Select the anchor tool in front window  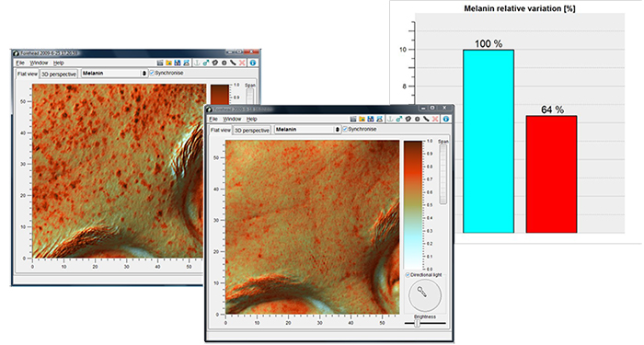[390, 119]
